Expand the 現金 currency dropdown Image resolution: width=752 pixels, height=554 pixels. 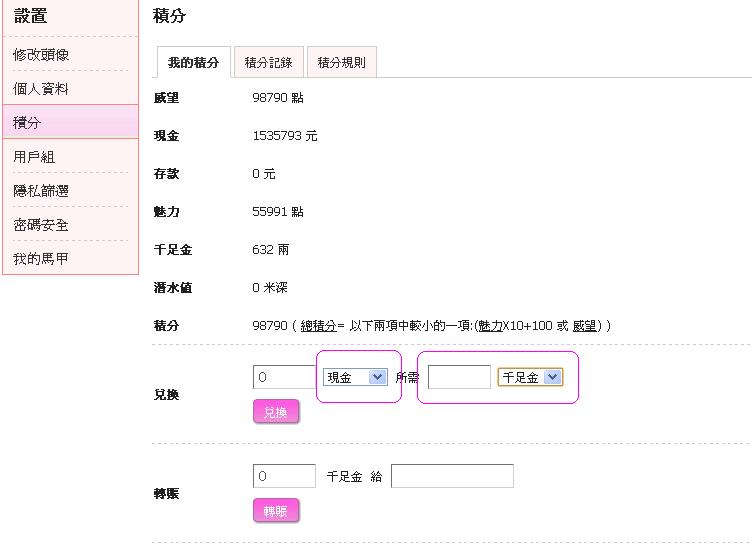pos(356,377)
